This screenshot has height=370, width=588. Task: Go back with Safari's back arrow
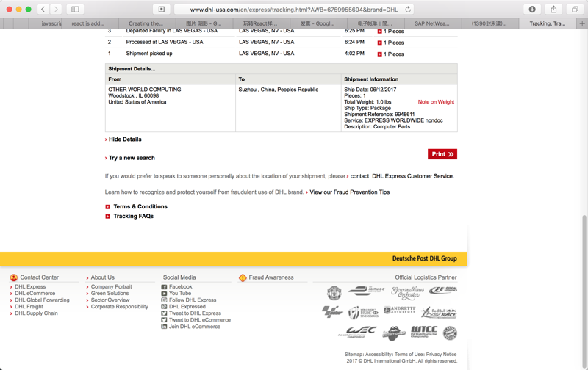43,10
